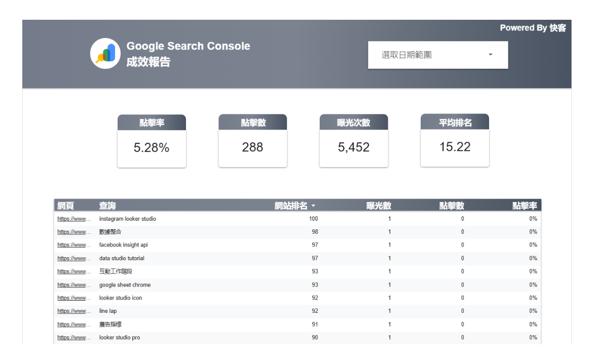Image resolution: width=594 pixels, height=364 pixels.
Task: Click query text '數據整合'
Action: pos(110,232)
